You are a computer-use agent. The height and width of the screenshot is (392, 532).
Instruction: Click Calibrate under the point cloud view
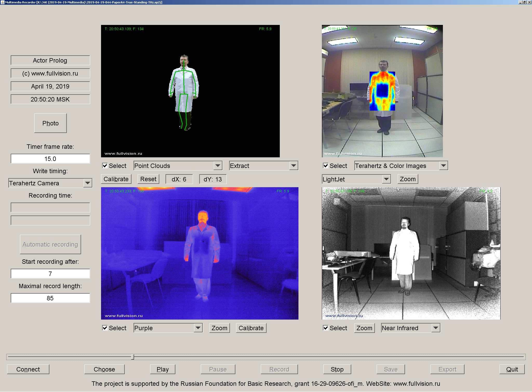(116, 179)
